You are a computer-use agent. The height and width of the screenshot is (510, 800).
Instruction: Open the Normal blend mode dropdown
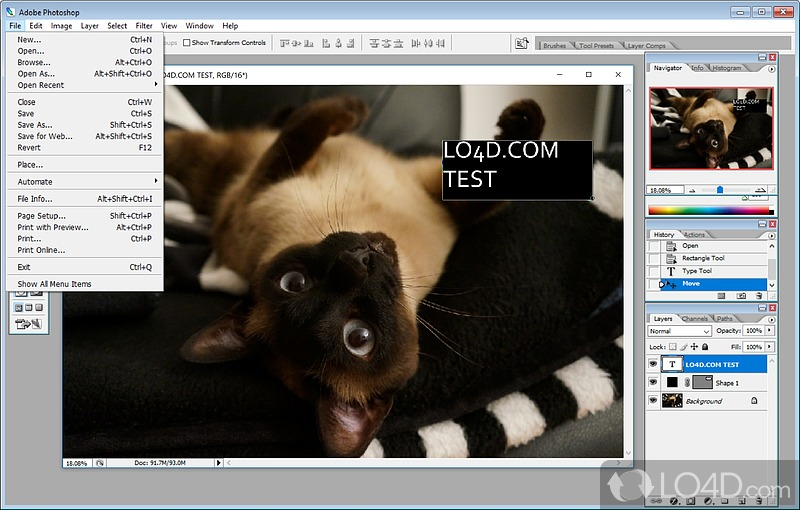tap(680, 331)
